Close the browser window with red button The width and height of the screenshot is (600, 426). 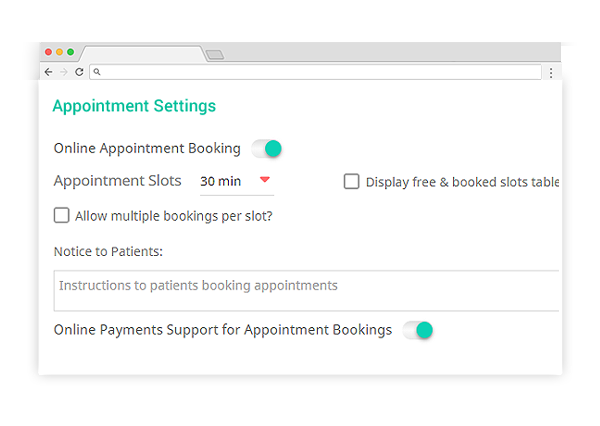(49, 52)
